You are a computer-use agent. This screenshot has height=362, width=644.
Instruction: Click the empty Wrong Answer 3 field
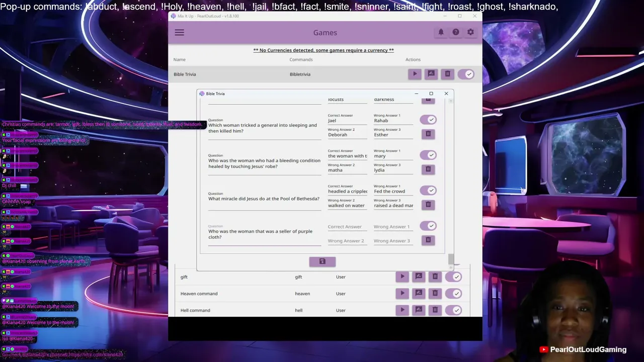pos(393,241)
